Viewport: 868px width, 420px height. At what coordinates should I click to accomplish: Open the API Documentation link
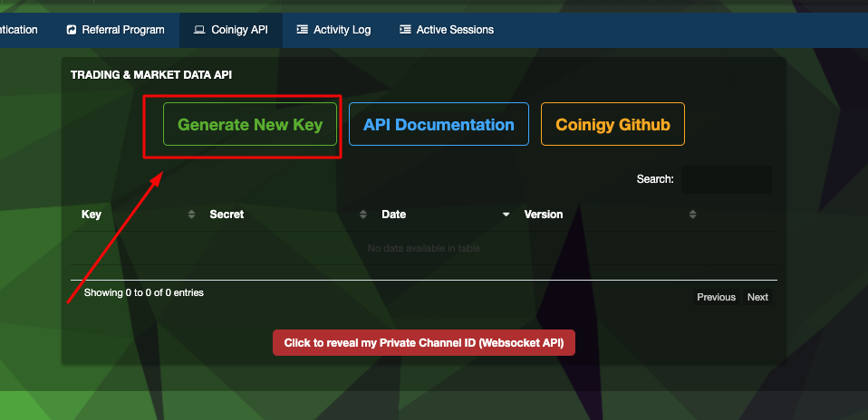(439, 124)
